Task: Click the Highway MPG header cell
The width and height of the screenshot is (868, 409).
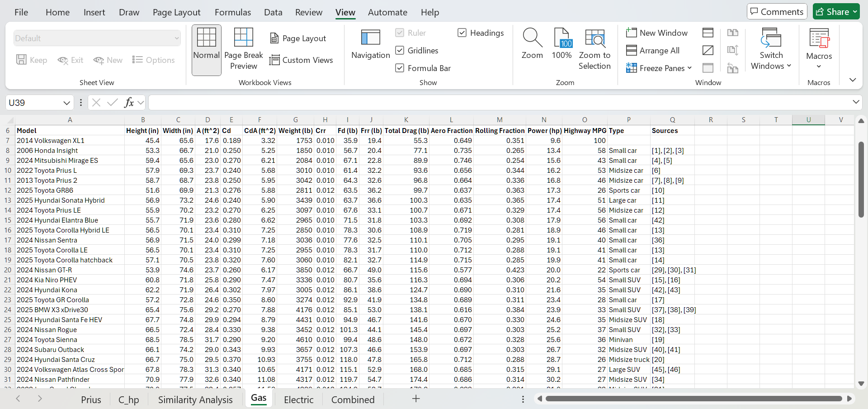Action: [x=585, y=131]
